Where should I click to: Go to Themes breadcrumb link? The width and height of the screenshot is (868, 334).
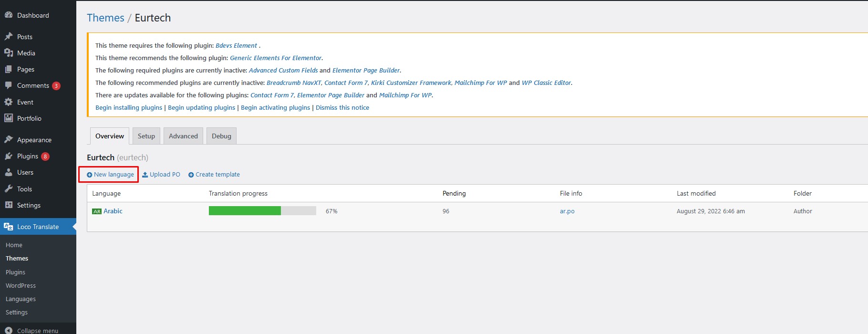[x=105, y=18]
